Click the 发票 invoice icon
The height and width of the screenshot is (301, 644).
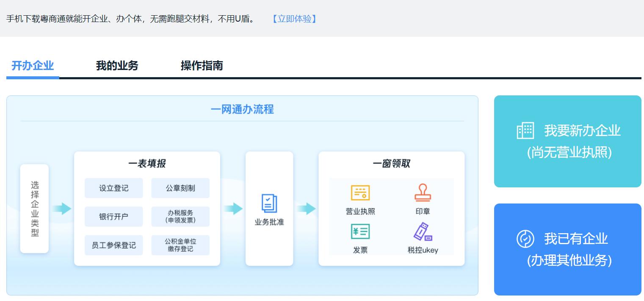pyautogui.click(x=360, y=231)
